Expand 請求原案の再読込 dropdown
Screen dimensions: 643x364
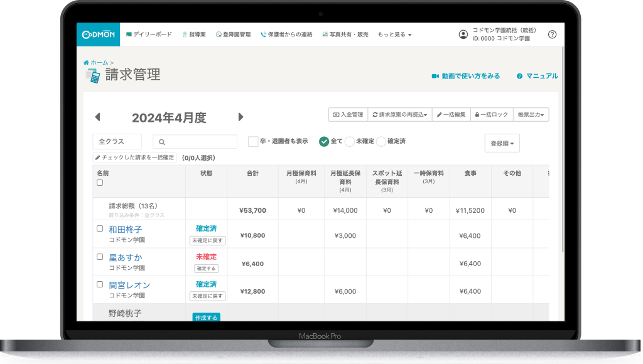click(399, 115)
